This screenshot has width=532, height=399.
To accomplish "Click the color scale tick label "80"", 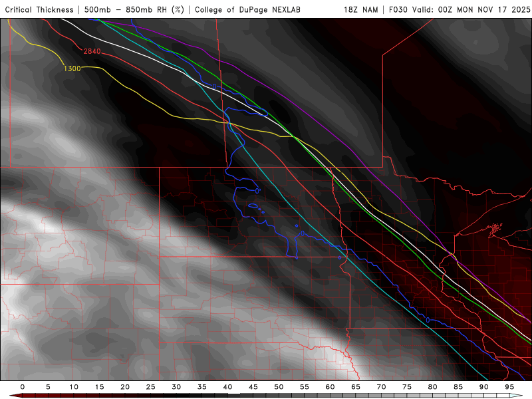I will [432, 387].
